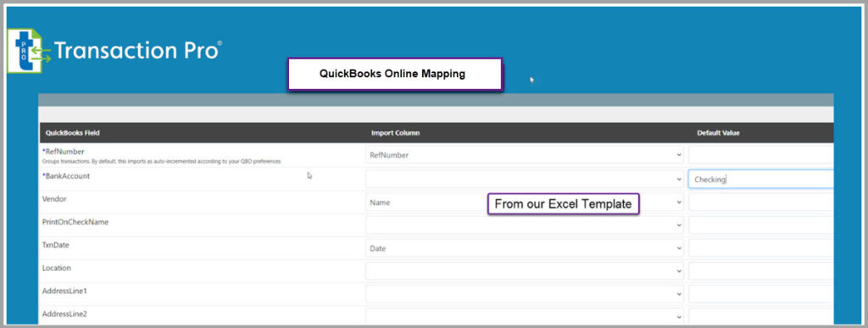Screen dimensions: 868x328
Task: Click the Import Column header
Action: pyautogui.click(x=395, y=133)
